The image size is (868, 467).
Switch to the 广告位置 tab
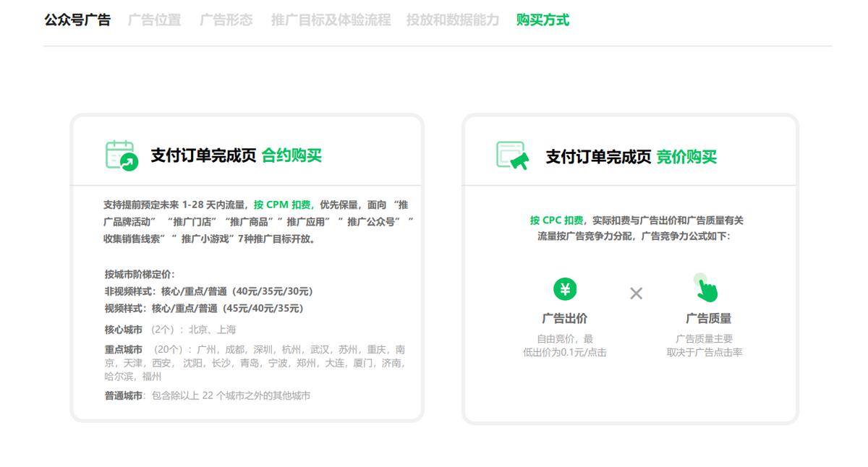point(154,21)
